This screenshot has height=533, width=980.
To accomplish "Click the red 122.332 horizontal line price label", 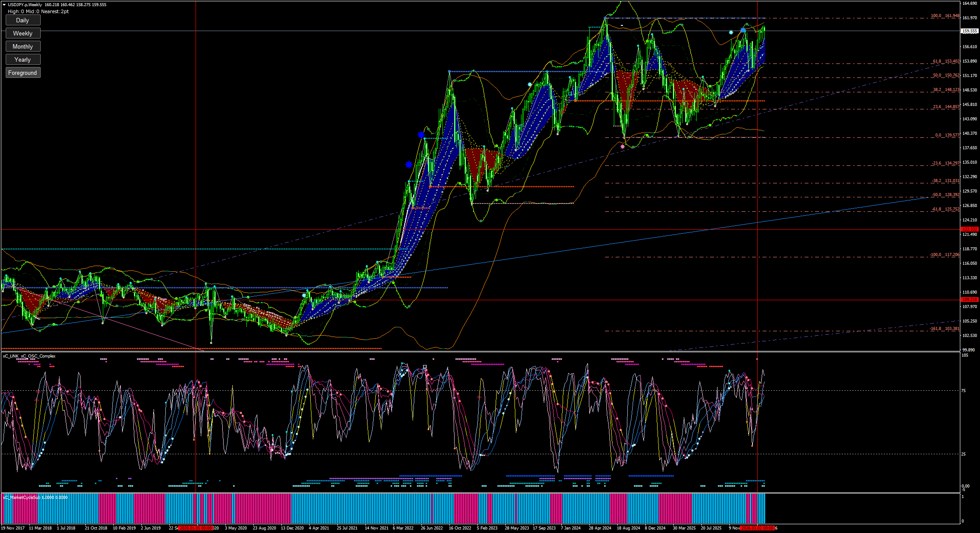I will [969, 229].
